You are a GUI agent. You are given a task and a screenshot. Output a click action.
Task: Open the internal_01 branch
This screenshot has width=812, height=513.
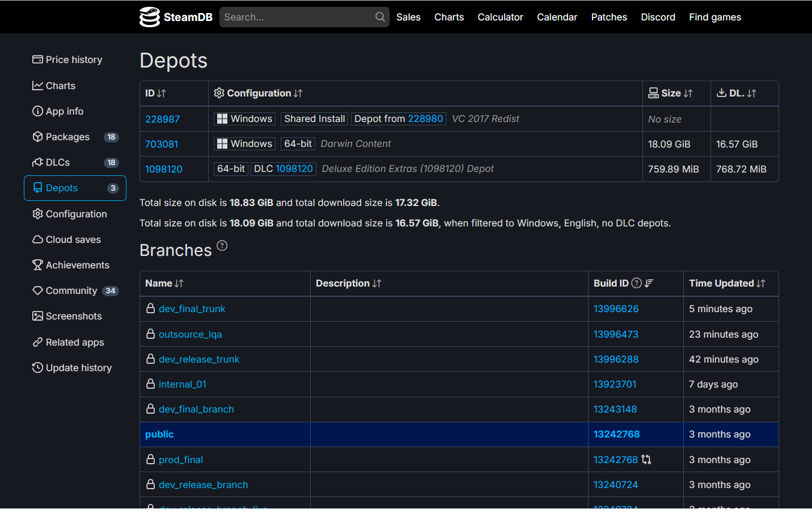tap(183, 384)
